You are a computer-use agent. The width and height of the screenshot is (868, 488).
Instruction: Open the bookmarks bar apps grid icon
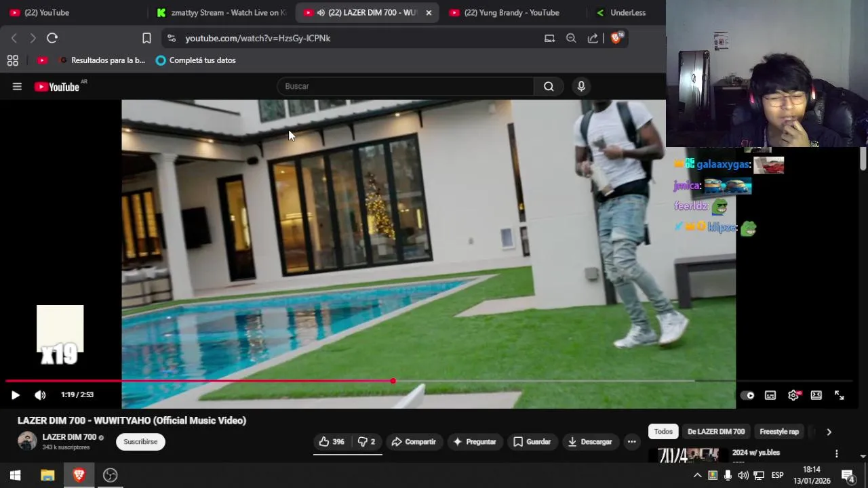pyautogui.click(x=12, y=60)
